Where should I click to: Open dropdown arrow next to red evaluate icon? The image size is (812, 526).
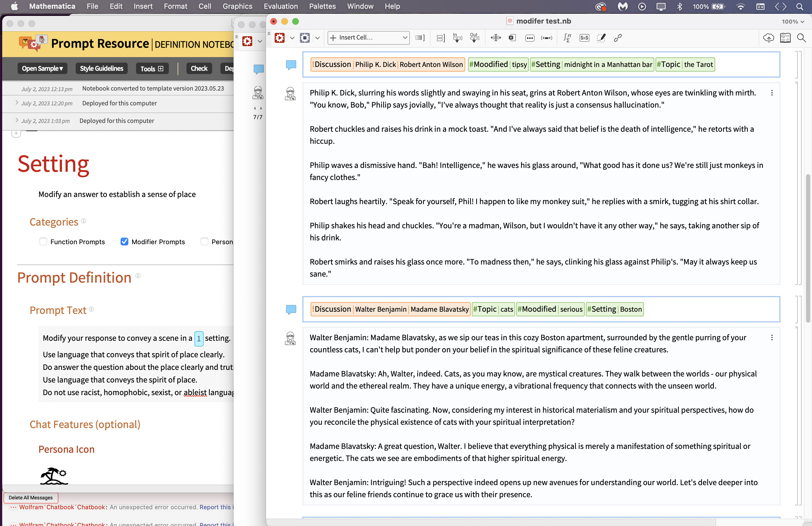292,38
